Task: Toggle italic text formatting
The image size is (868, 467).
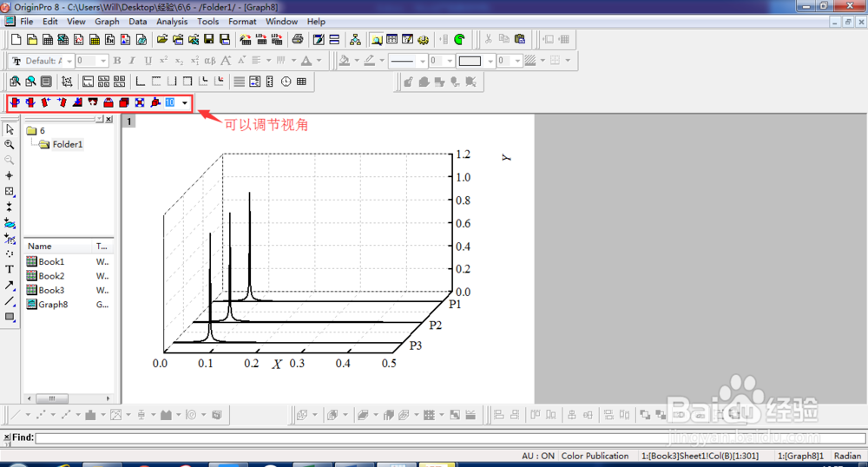Action: (132, 61)
